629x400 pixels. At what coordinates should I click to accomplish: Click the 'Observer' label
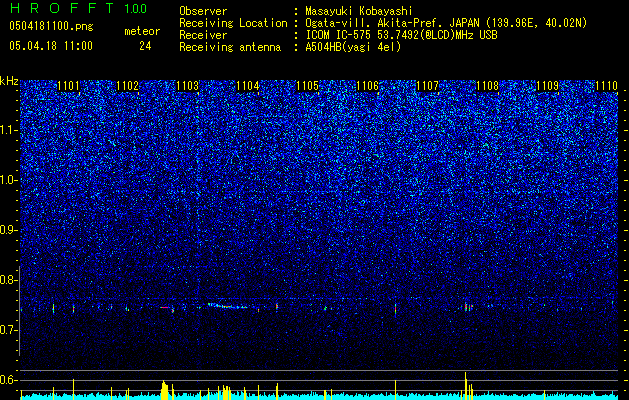(x=203, y=12)
